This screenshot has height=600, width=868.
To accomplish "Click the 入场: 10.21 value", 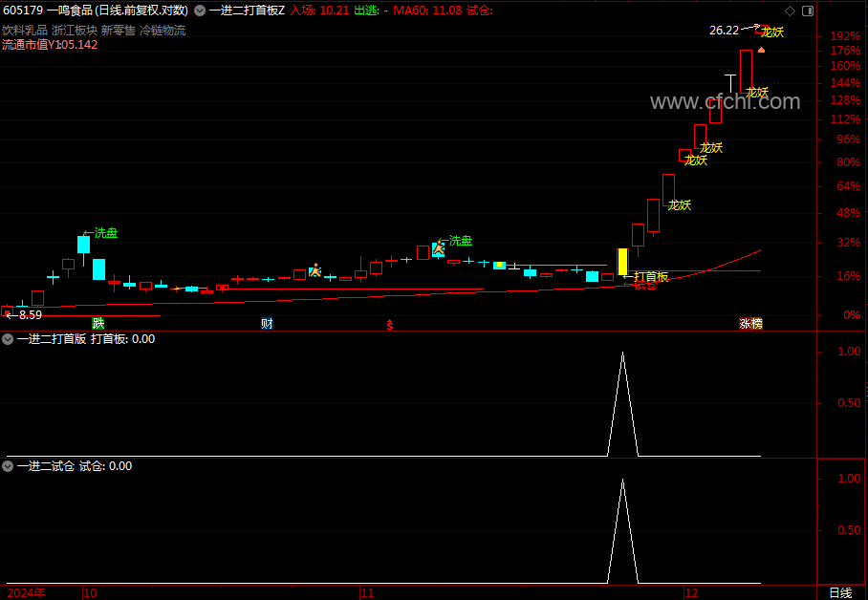I will coord(319,11).
